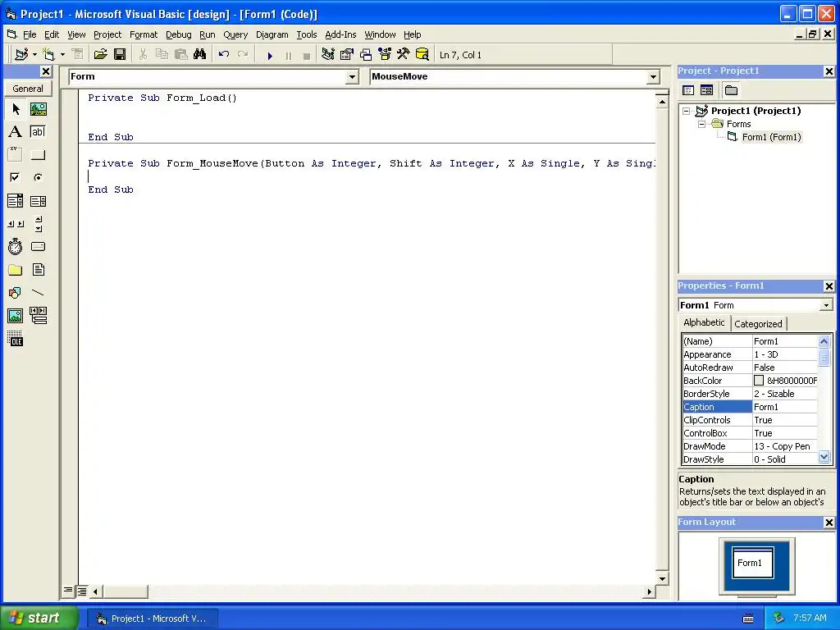Toggle Folders icon in Project panel
840x630 pixels.
point(731,90)
